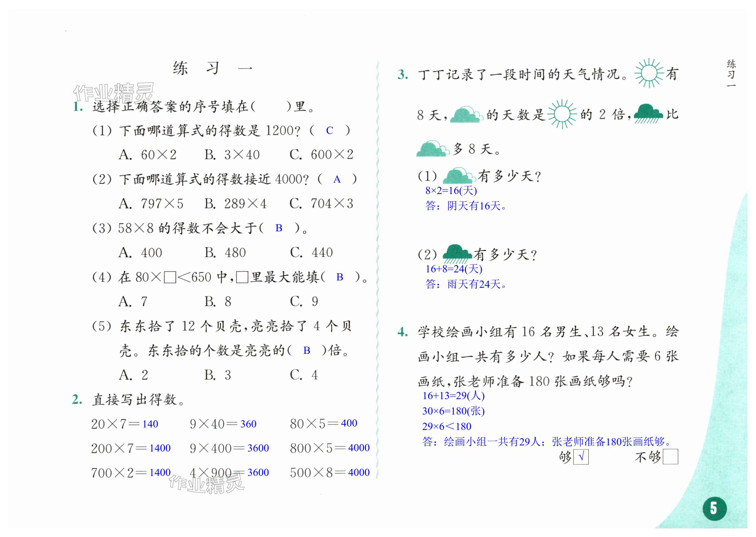Viewport: 756px width, 537px height.
Task: Click the rain cloud icon in question (2) 有多少天?
Action: tap(457, 254)
